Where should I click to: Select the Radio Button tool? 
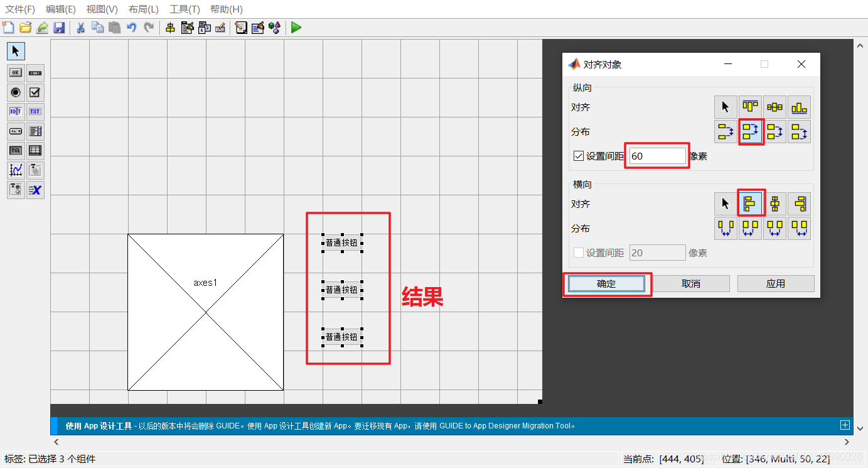point(15,92)
